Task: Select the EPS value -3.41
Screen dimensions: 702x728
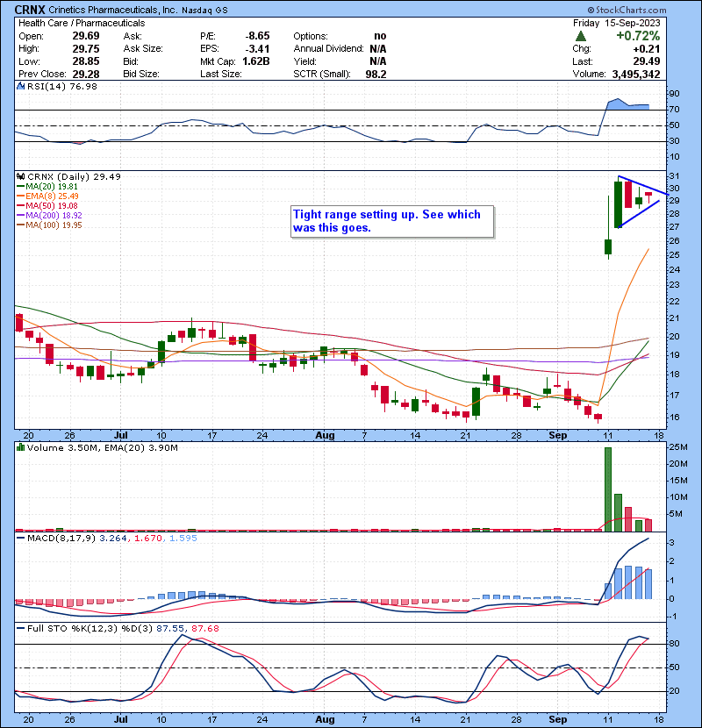Action: pyautogui.click(x=257, y=49)
